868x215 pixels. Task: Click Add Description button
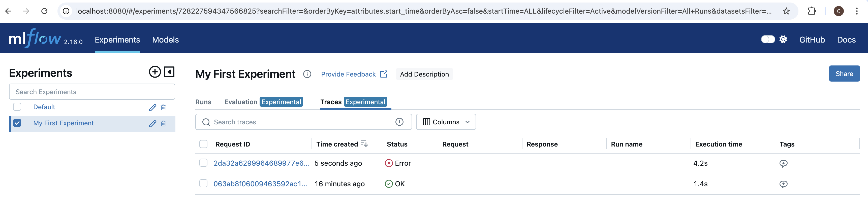point(424,74)
